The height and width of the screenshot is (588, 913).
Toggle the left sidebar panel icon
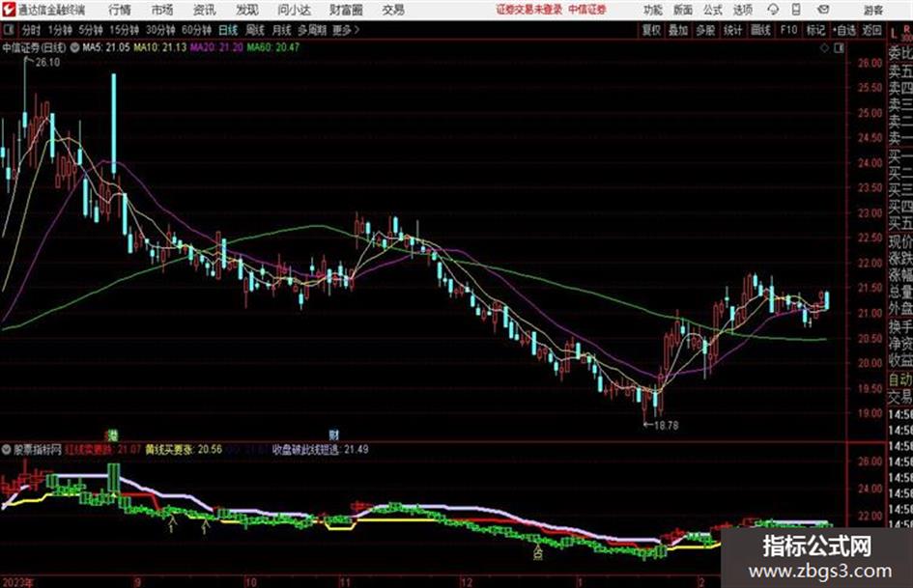[8, 30]
